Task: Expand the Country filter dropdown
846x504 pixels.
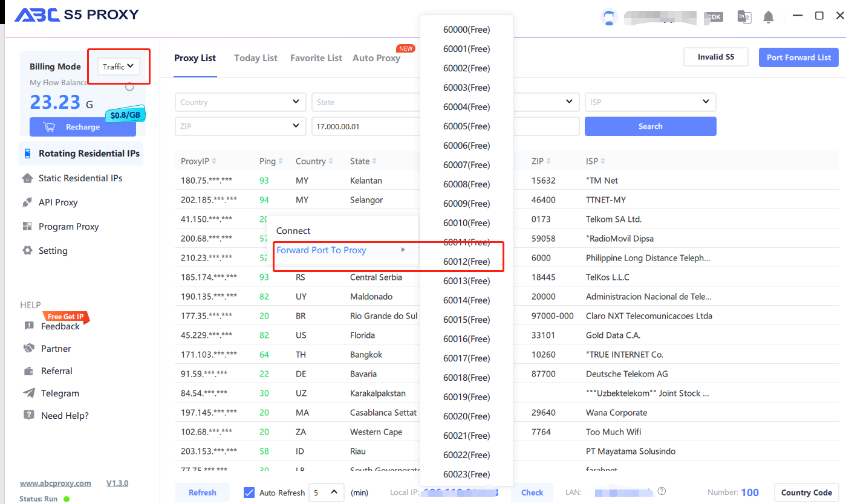Action: [x=241, y=102]
